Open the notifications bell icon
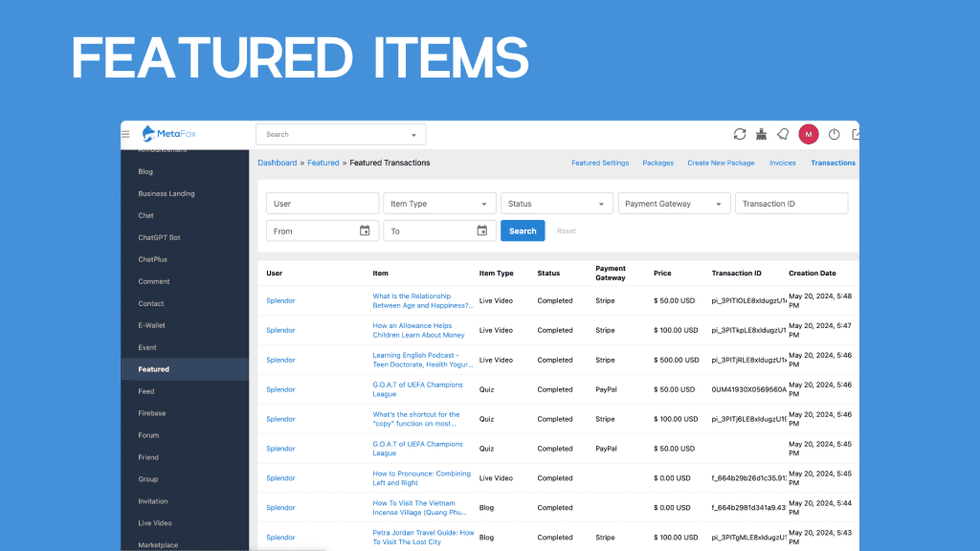Viewport: 980px width, 551px height. 783,135
